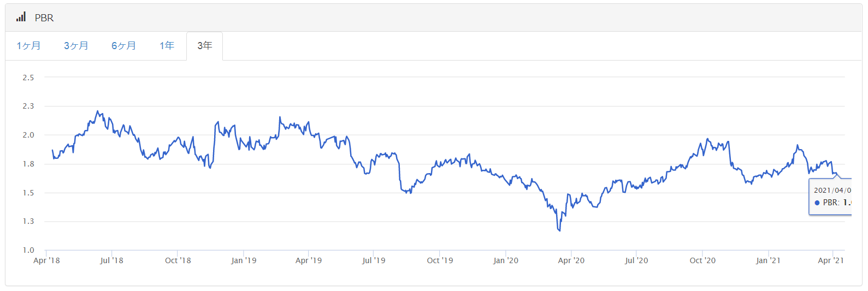Click the PBR panel header title
The width and height of the screenshot is (868, 291).
(44, 17)
